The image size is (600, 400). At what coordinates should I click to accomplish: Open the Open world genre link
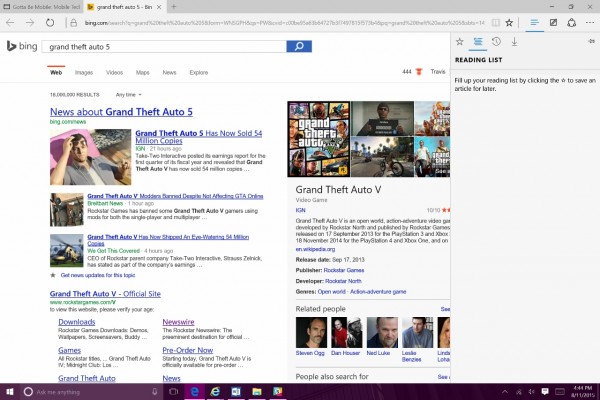click(x=331, y=292)
